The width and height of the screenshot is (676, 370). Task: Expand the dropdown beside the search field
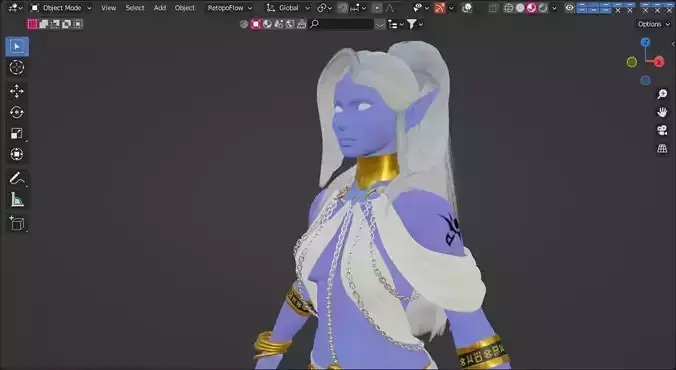point(379,24)
